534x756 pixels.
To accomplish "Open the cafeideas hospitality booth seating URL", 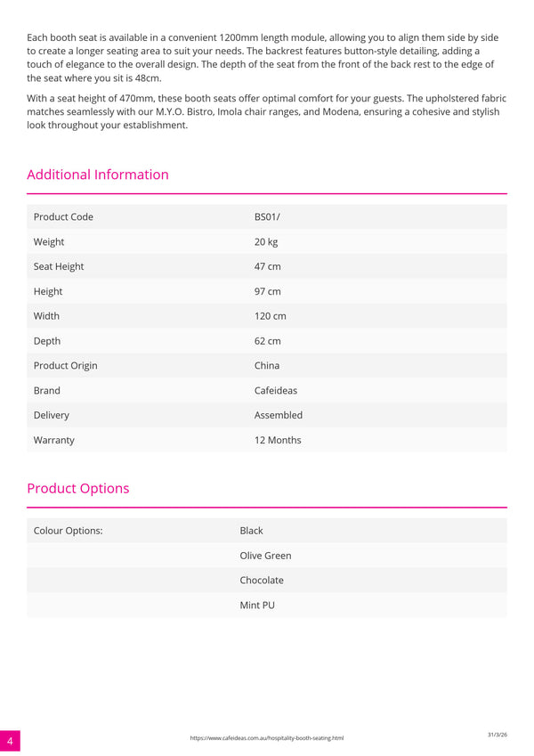I will [x=266, y=737].
